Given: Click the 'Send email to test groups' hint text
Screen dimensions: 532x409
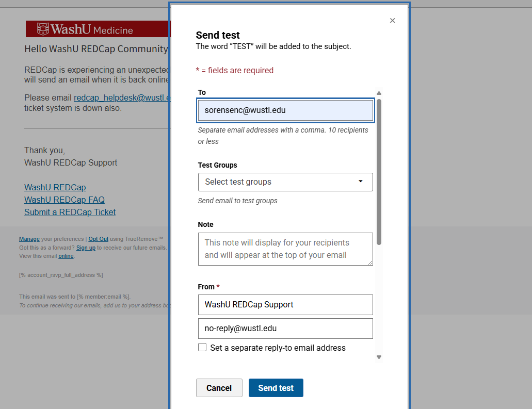Looking at the screenshot, I should (x=237, y=201).
